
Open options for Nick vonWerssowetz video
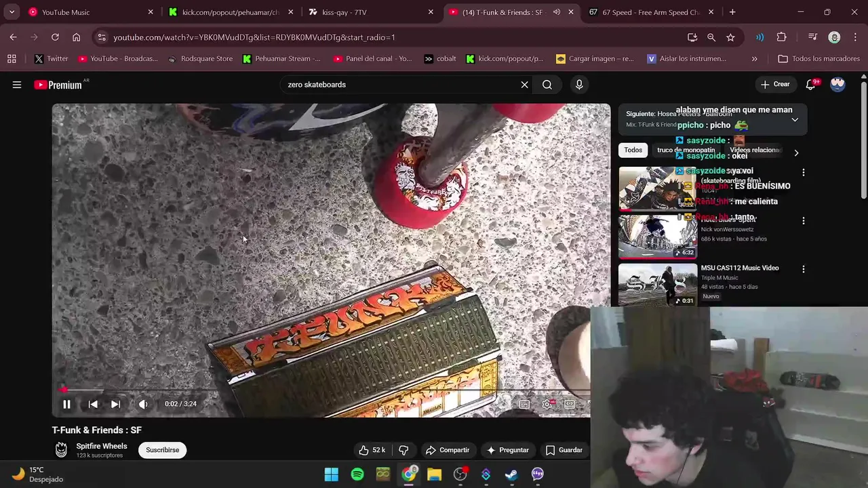click(x=804, y=221)
